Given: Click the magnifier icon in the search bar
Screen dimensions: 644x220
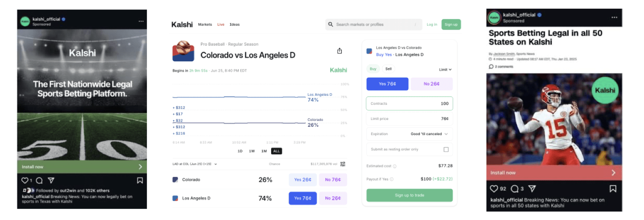Looking at the screenshot, I should pyautogui.click(x=331, y=25).
